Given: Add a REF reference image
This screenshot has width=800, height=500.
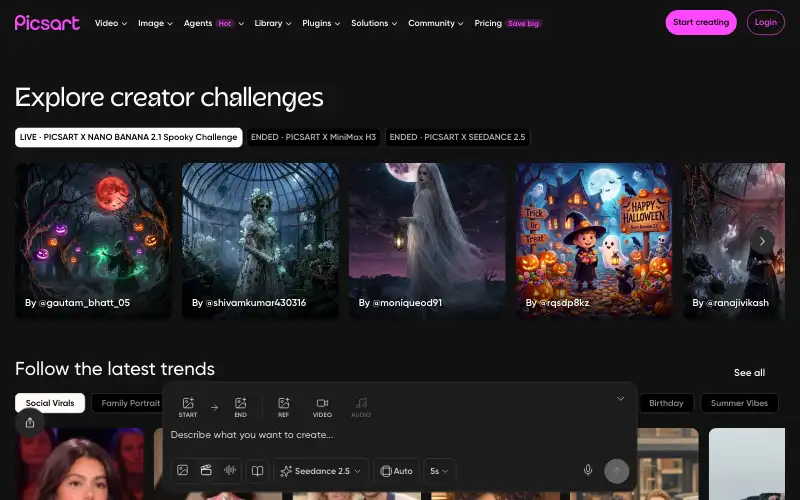Looking at the screenshot, I should pyautogui.click(x=284, y=407).
